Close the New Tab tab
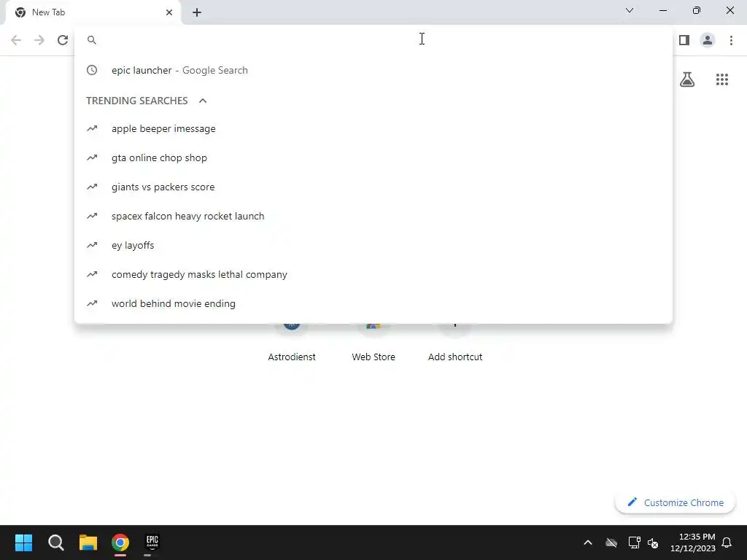Image resolution: width=747 pixels, height=560 pixels. (x=169, y=12)
